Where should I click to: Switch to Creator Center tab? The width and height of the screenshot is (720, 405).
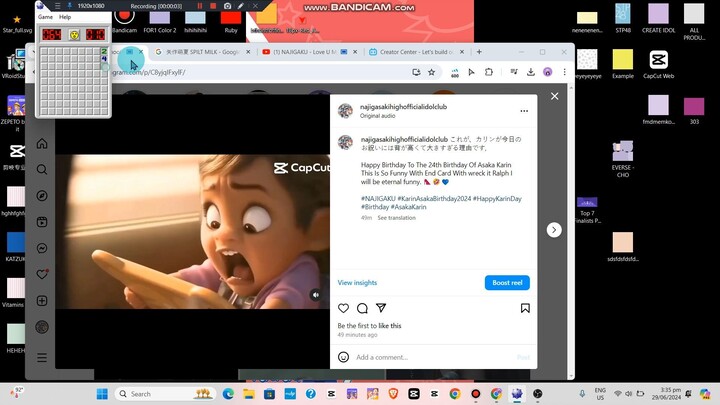click(416, 52)
